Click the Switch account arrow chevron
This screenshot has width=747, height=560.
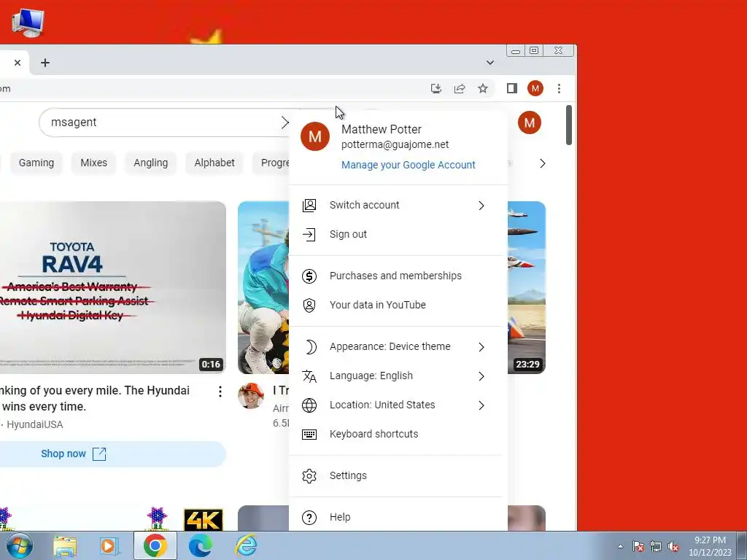(481, 205)
